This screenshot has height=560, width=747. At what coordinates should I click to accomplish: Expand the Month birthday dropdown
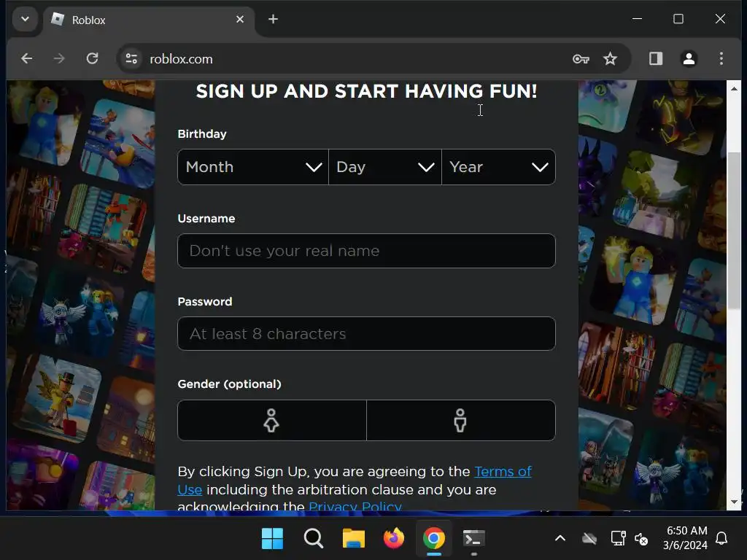pyautogui.click(x=253, y=167)
